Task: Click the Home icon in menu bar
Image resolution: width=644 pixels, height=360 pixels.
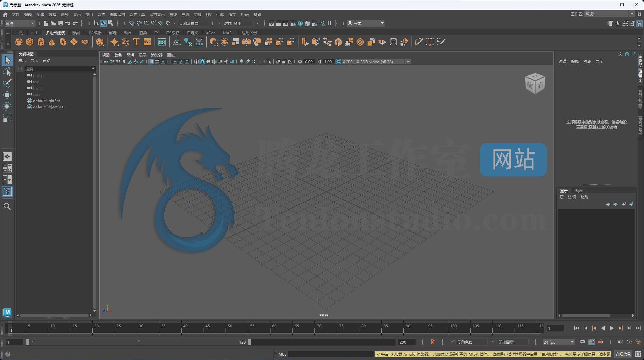Action: click(x=5, y=14)
